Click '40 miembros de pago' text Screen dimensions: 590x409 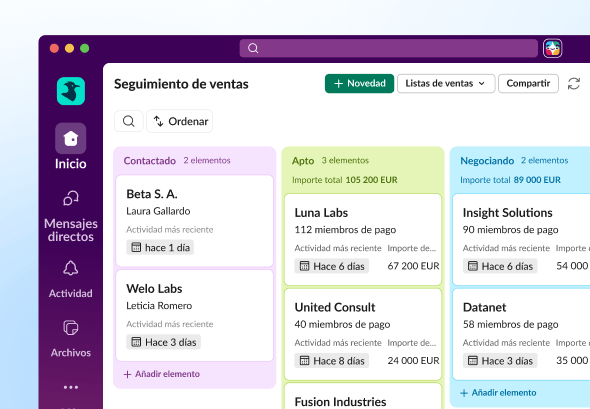coord(342,324)
